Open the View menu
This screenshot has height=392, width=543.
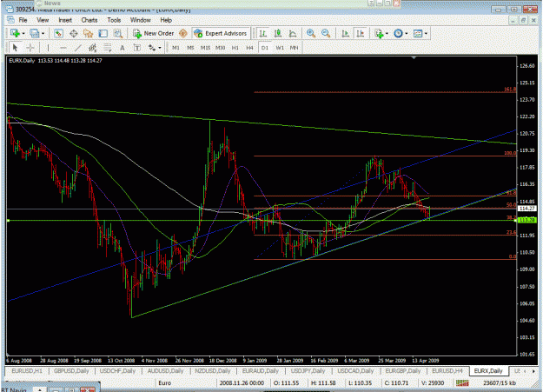coord(43,20)
